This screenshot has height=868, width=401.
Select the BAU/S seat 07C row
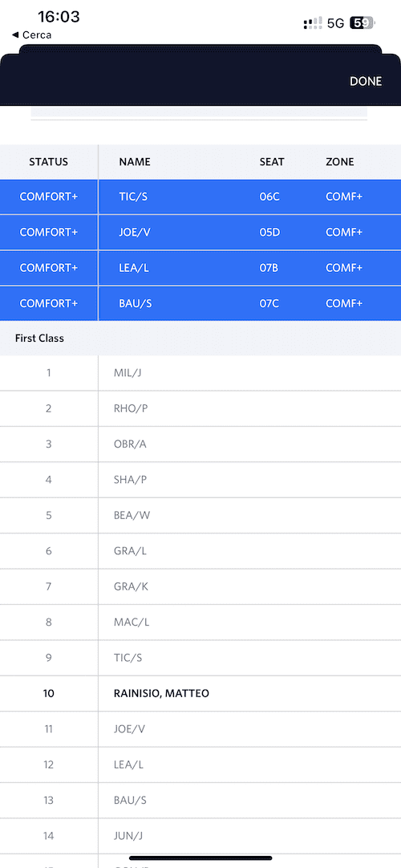[x=200, y=303]
